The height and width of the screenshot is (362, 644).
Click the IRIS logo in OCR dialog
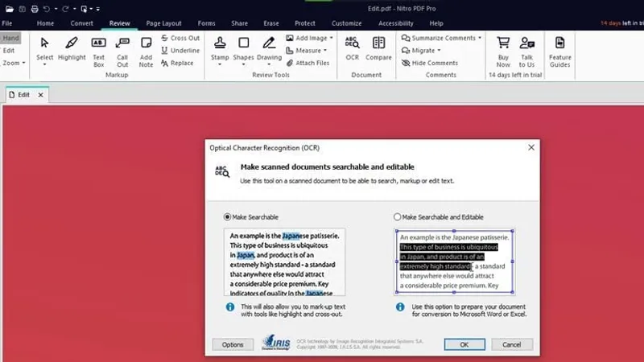click(276, 343)
